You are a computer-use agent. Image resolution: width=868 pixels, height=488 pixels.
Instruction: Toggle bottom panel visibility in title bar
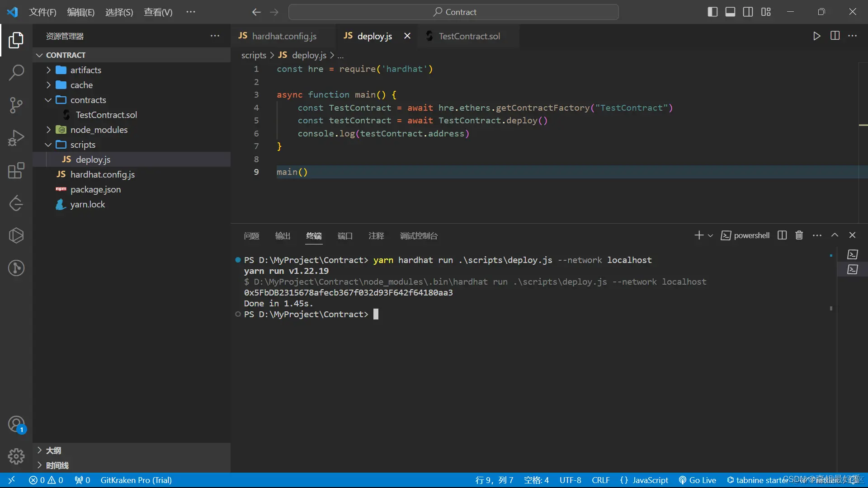coord(730,12)
